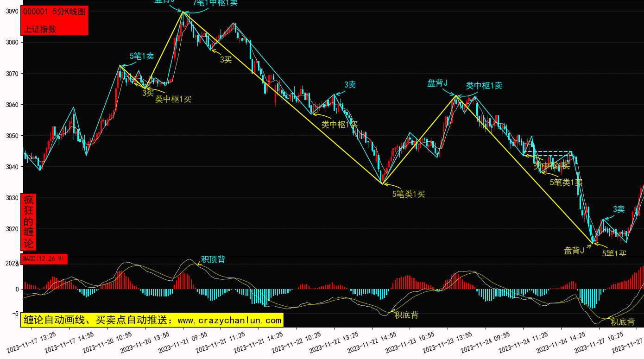Click the 3090 price axis label
Image resolution: width=644 pixels, height=359 pixels.
(x=12, y=11)
